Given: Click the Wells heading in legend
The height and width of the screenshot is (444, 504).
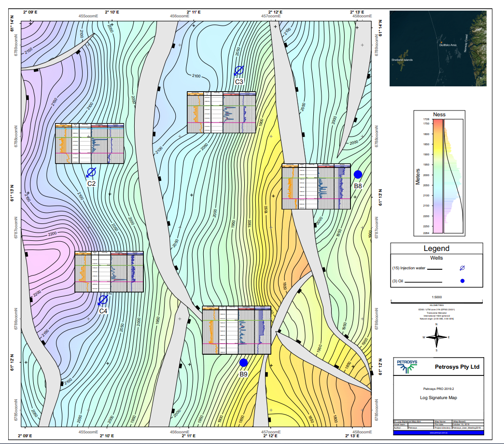Looking at the screenshot, I should [436, 258].
